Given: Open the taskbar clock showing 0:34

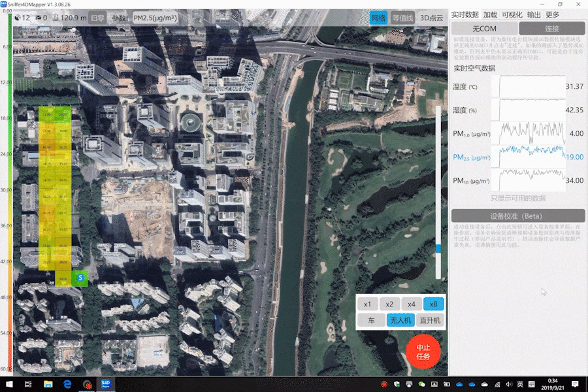Looking at the screenshot, I should (x=552, y=384).
